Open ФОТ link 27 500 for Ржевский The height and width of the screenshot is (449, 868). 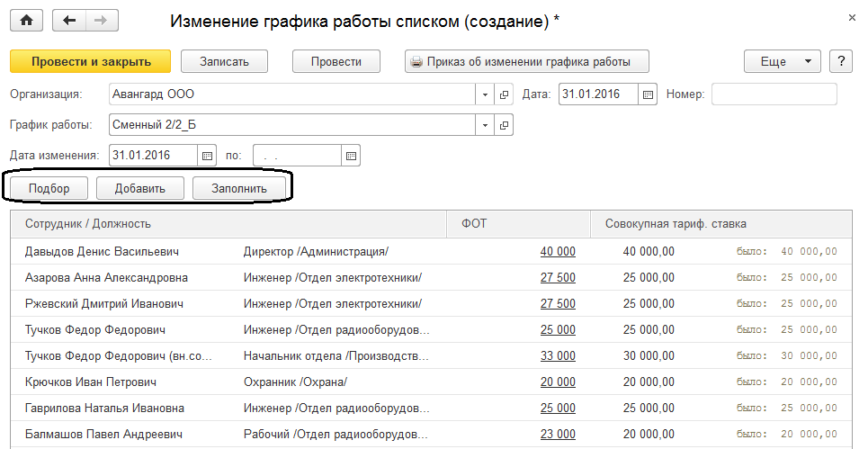[558, 303]
